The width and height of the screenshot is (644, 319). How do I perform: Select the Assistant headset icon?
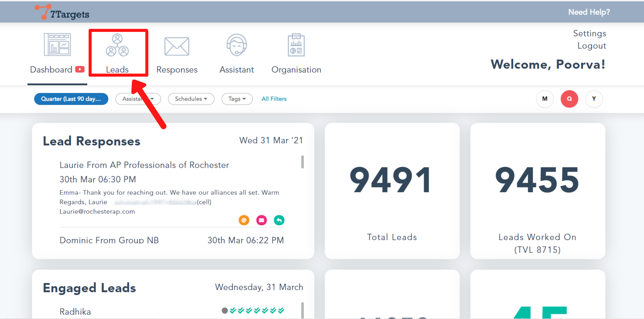click(236, 45)
